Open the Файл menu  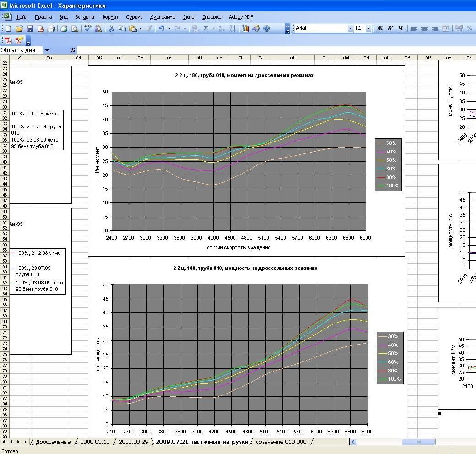(22, 17)
